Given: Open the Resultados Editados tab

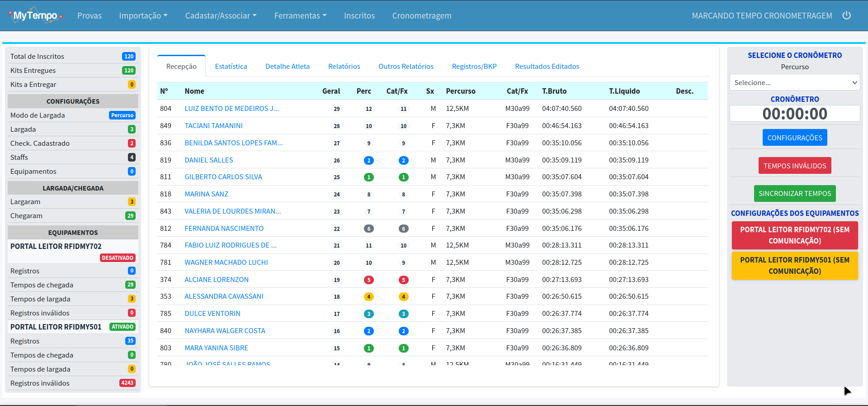Looking at the screenshot, I should pyautogui.click(x=547, y=66).
